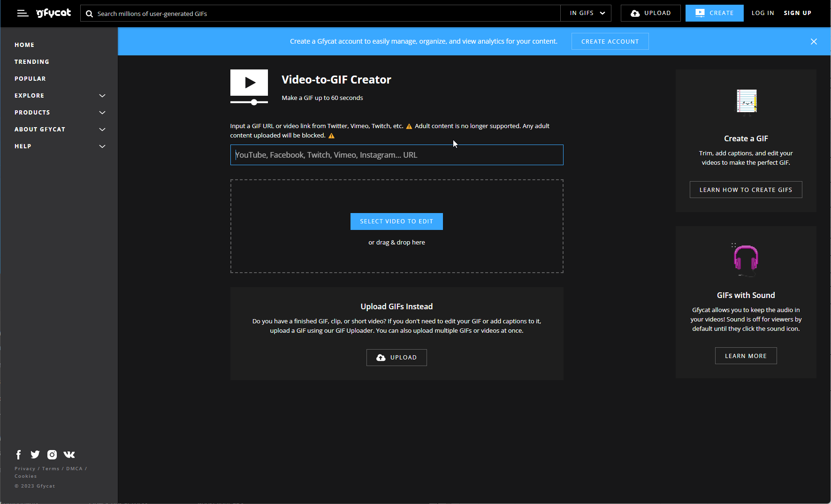This screenshot has width=831, height=504.
Task: Click the Video-to-GIF Creator play icon
Action: (249, 87)
